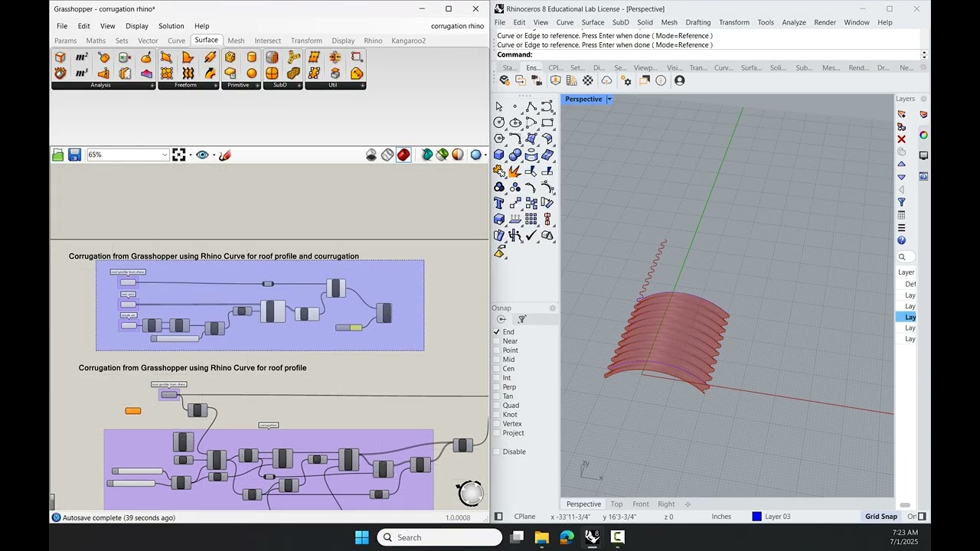980x551 pixels.
Task: Open the preview eye dropdown arrow
Action: (214, 155)
